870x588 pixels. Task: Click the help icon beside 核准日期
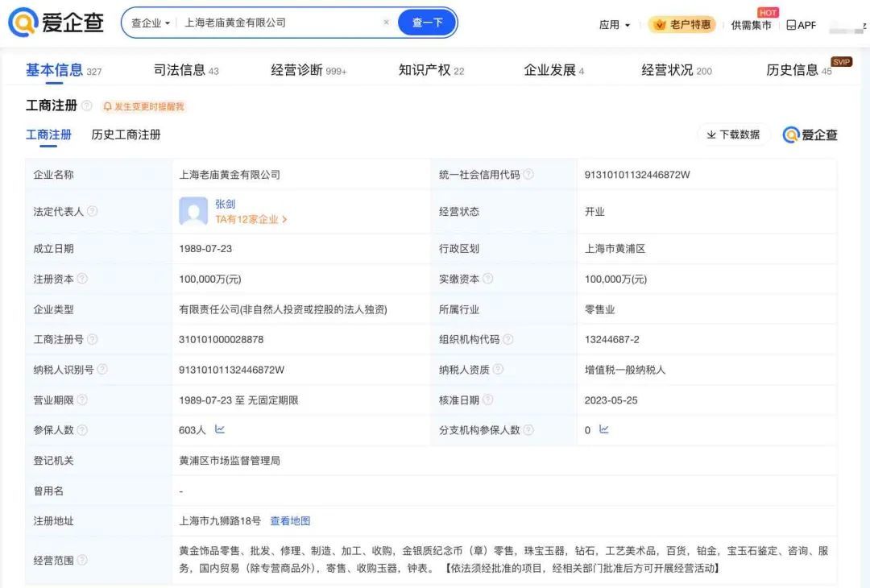coord(487,400)
